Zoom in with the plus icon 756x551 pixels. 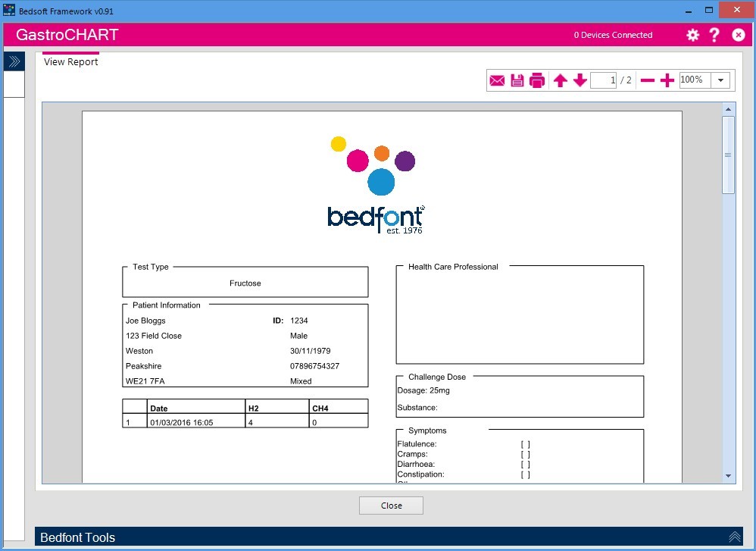click(x=667, y=80)
